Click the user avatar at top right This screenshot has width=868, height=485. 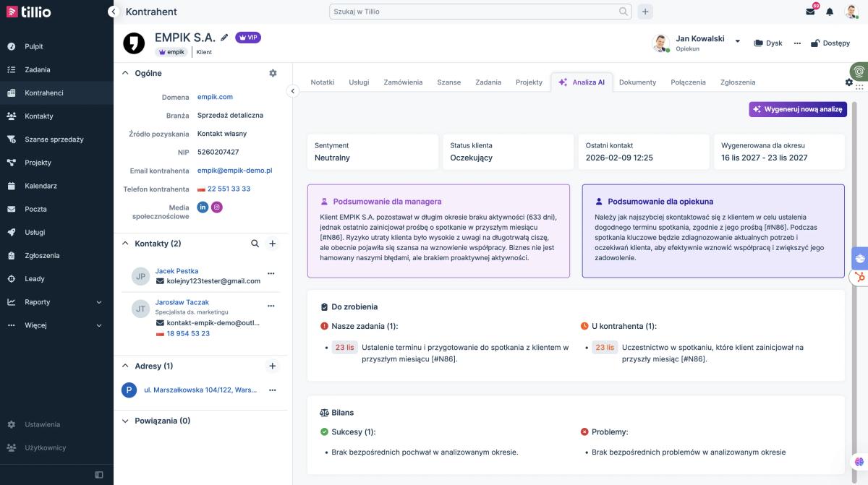(851, 12)
